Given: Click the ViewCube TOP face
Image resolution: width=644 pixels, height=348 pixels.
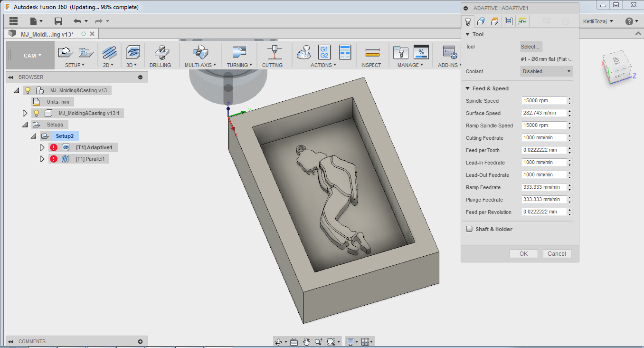Looking at the screenshot, I should coord(616,61).
